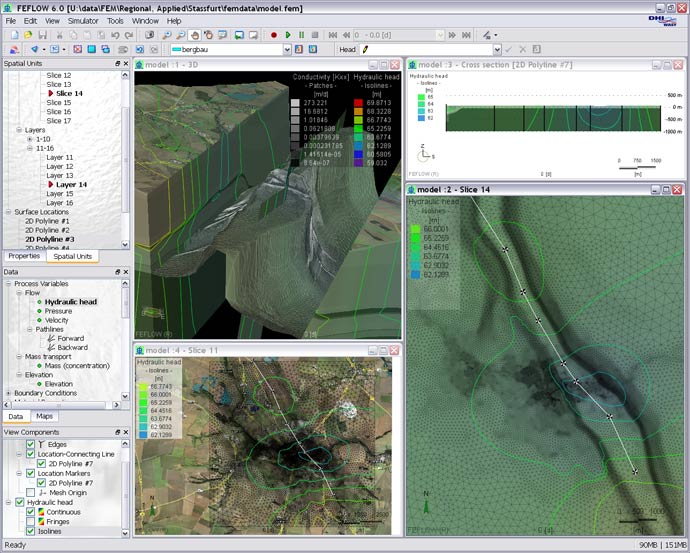
Task: Click the New document toolbar icon
Action: pyautogui.click(x=15, y=35)
